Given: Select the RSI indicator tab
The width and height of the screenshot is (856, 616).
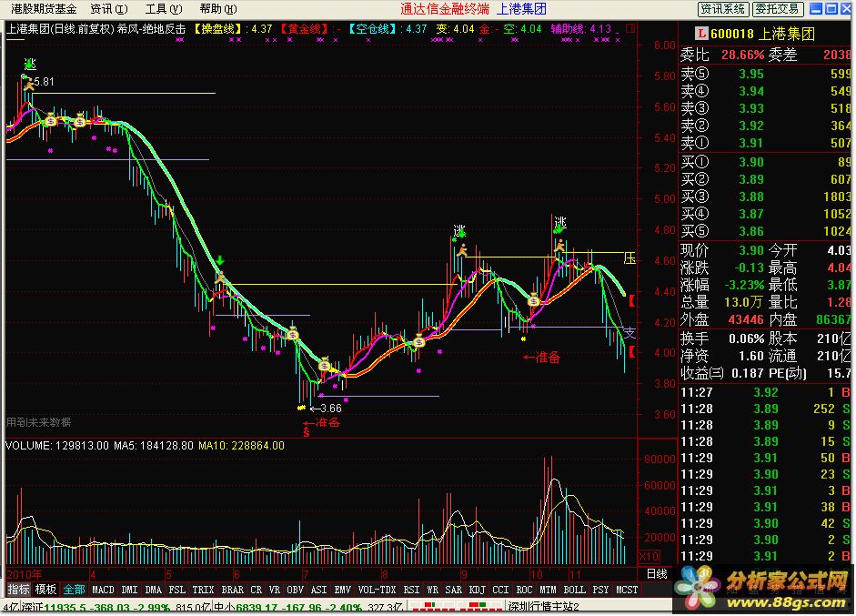Looking at the screenshot, I should pyautogui.click(x=411, y=590).
